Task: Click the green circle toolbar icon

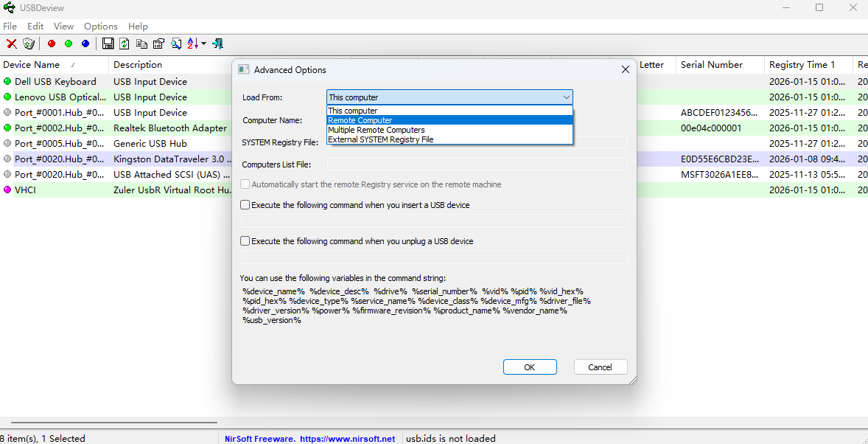Action: pos(69,44)
